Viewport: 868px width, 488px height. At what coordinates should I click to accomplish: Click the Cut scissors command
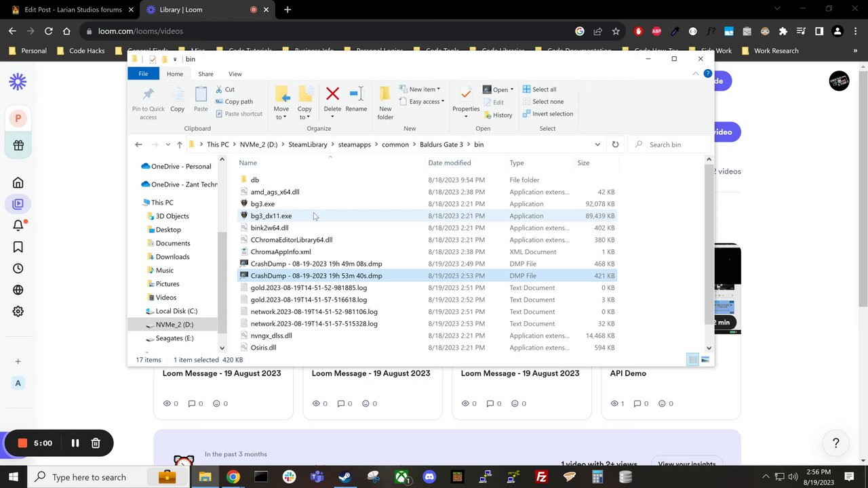(225, 89)
